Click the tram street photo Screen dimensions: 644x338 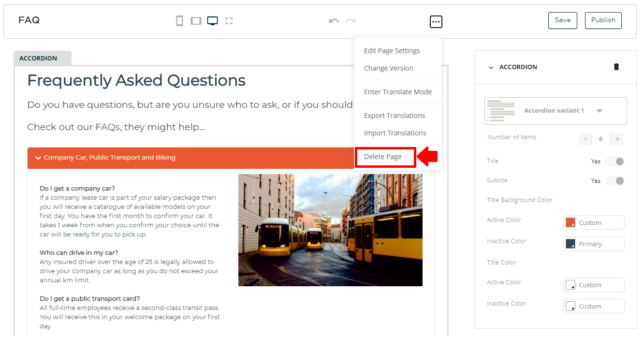330,230
